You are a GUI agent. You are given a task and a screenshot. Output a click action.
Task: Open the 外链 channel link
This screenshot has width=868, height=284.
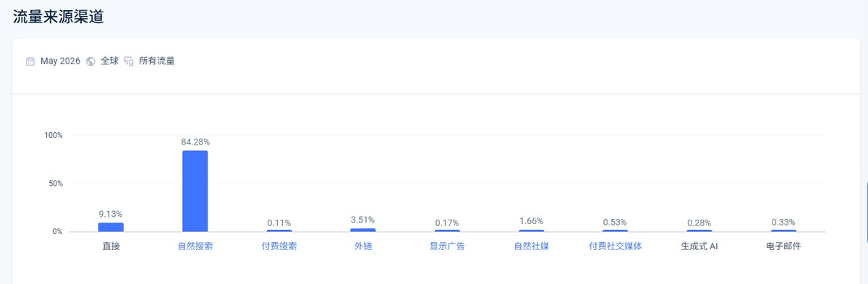point(363,246)
